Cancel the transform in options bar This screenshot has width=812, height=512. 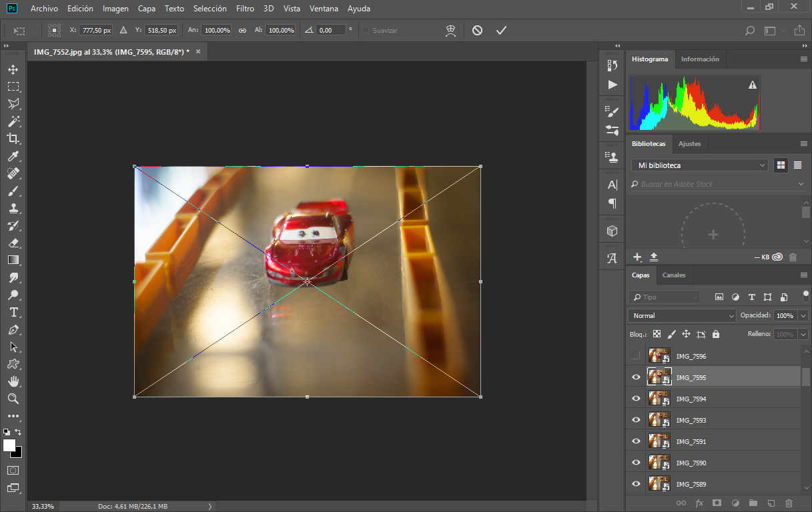pyautogui.click(x=477, y=31)
